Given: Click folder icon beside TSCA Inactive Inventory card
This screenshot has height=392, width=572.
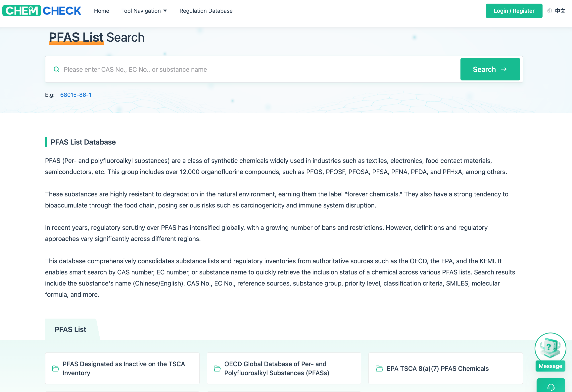Looking at the screenshot, I should (55, 368).
